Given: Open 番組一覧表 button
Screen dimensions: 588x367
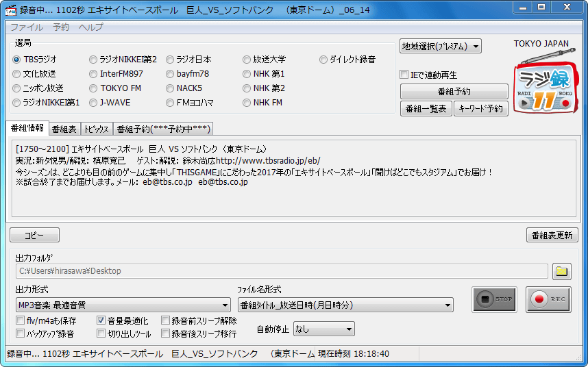Looking at the screenshot, I should 426,109.
